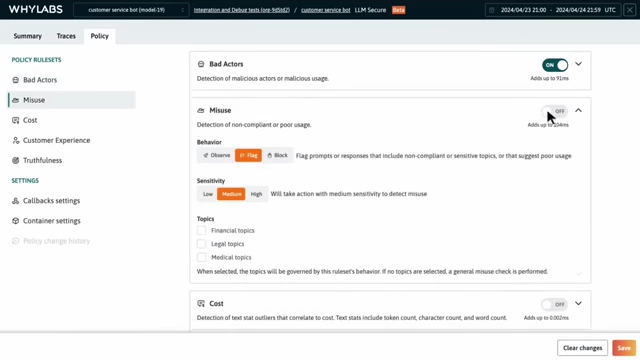This screenshot has width=640, height=360.
Task: Click the Container settings icon
Action: click(x=16, y=221)
